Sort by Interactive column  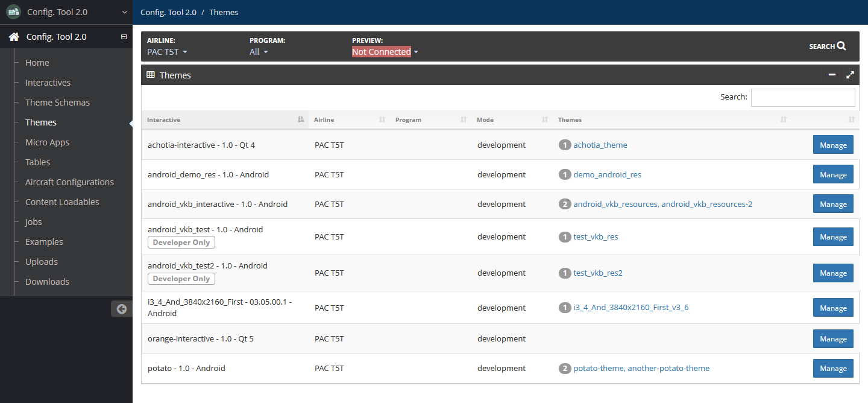(x=225, y=119)
